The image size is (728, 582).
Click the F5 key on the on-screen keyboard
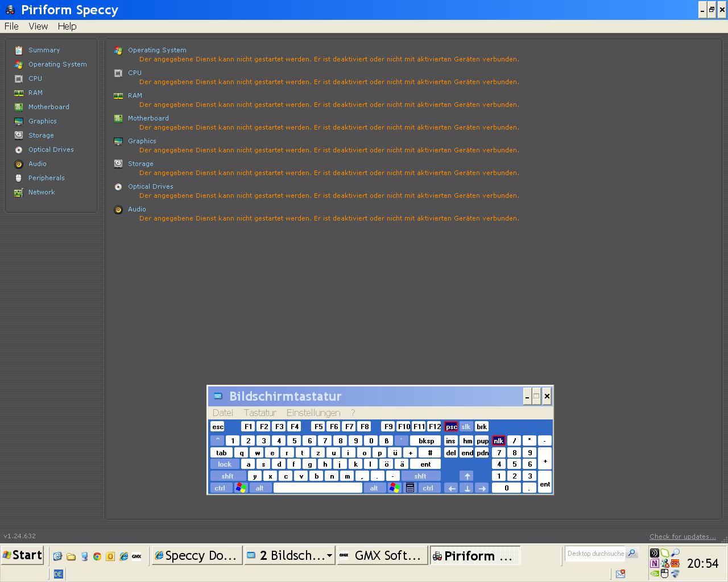pyautogui.click(x=318, y=427)
